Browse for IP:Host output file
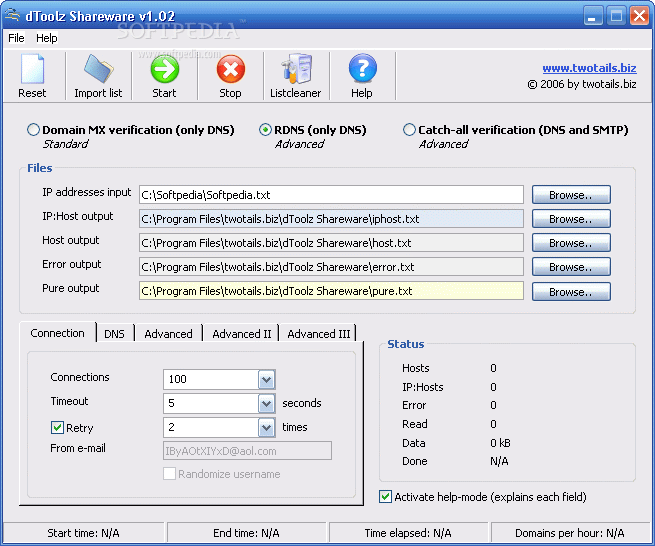Screen dimensions: 655x546 click(571, 219)
